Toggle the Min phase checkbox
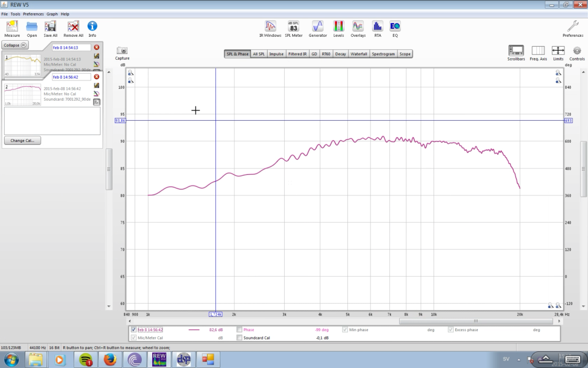 click(345, 329)
